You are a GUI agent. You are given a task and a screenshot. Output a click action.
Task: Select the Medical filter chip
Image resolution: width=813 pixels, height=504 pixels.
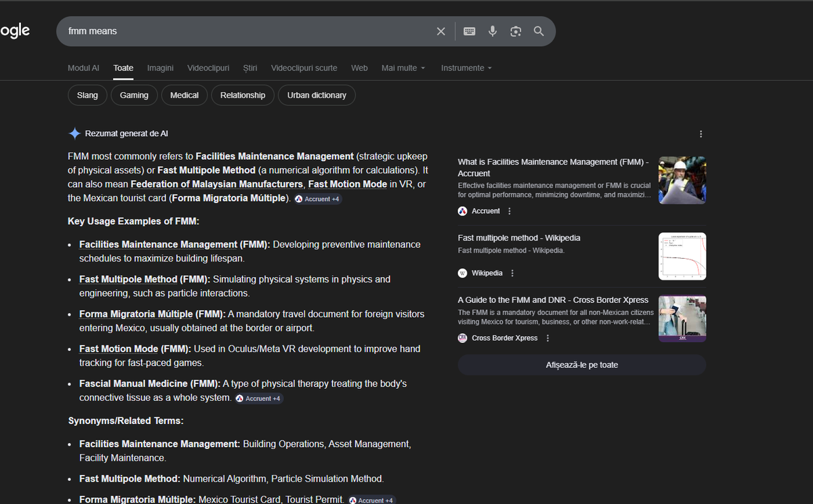[184, 96]
